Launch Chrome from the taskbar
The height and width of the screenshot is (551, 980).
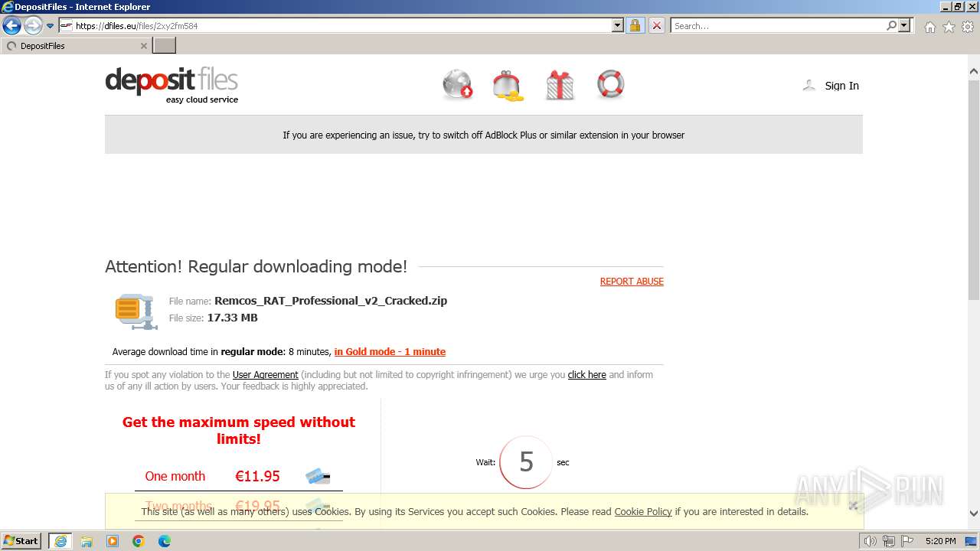click(x=139, y=541)
